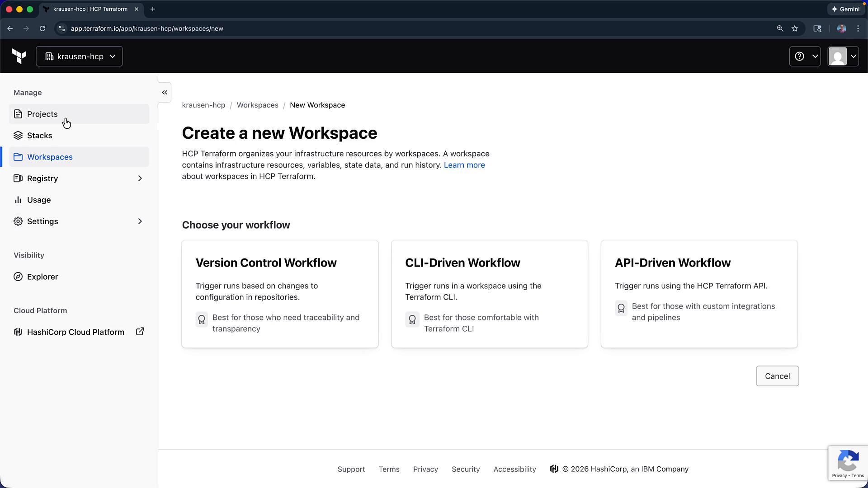Screen dimensions: 868x488
Task: Open Projects in the sidebar
Action: pyautogui.click(x=79, y=114)
